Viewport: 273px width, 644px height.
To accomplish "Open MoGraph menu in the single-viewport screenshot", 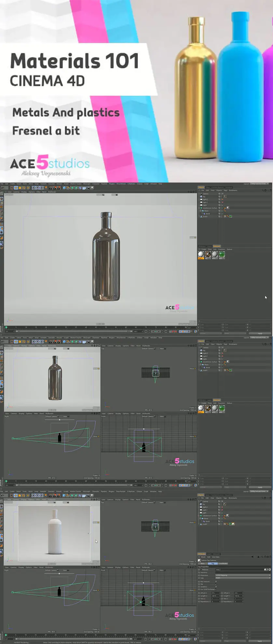I will coord(87,184).
